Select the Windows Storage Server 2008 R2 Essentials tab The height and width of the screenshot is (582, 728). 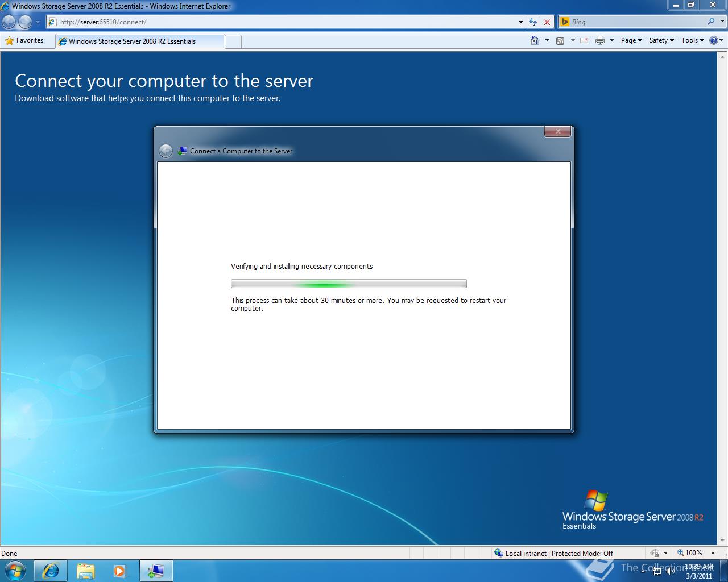(140, 41)
